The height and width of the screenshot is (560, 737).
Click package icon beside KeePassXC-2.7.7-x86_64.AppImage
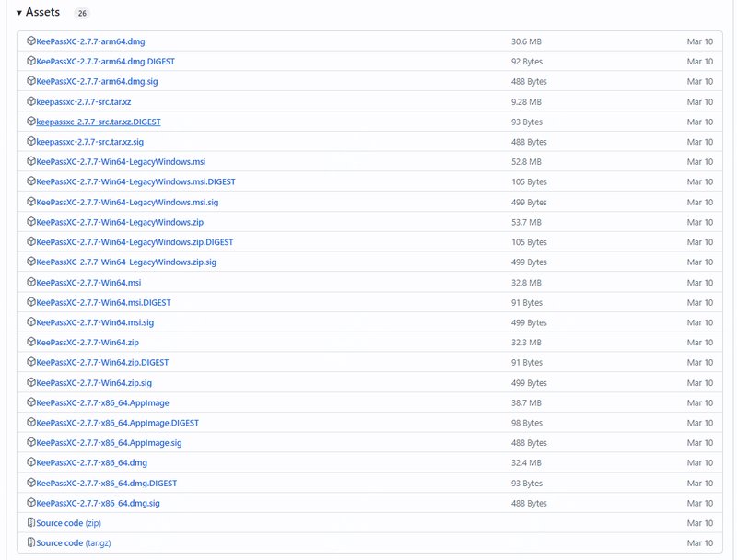click(x=31, y=402)
